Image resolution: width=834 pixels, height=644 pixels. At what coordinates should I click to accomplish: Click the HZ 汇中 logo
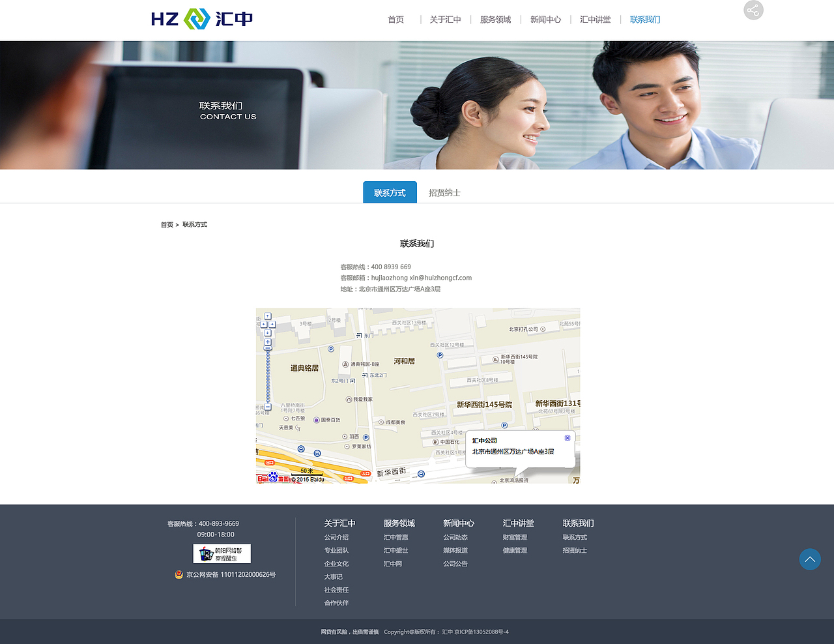click(202, 19)
